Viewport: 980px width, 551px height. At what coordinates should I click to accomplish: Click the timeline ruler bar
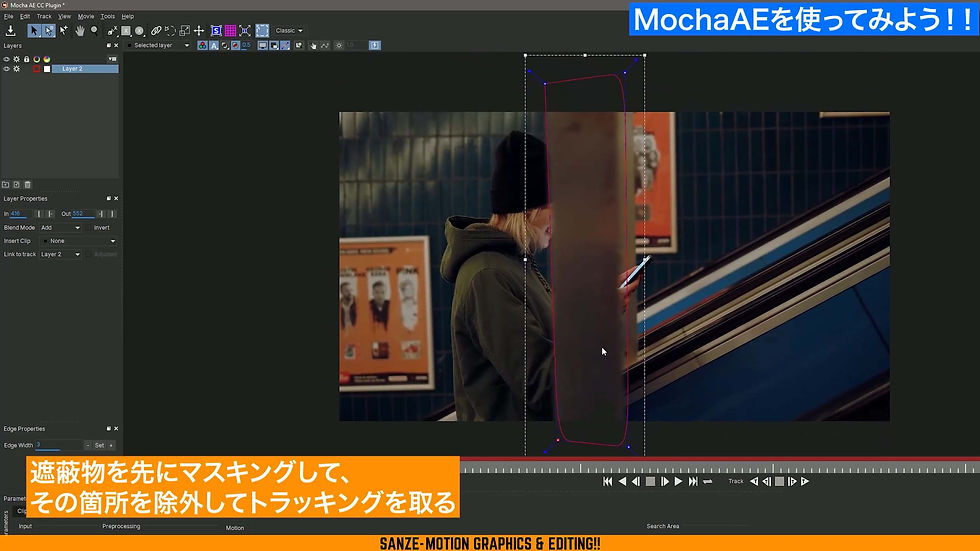[x=720, y=467]
